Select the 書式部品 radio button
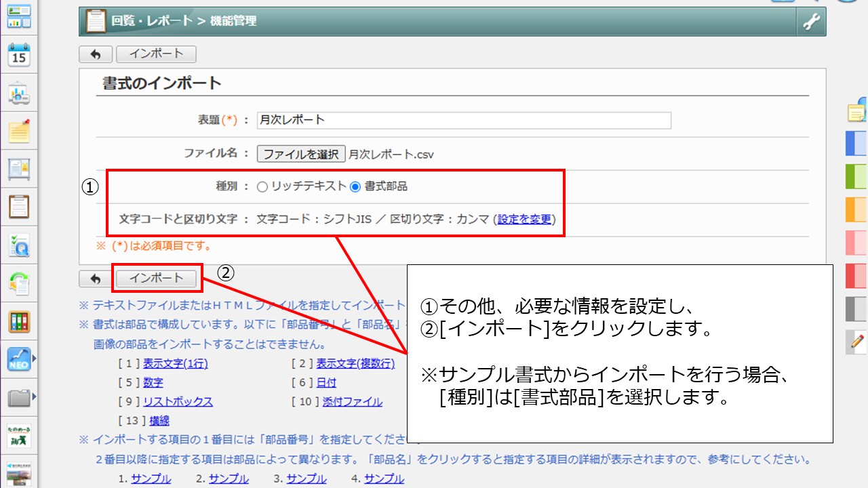868x488 pixels. [x=355, y=187]
